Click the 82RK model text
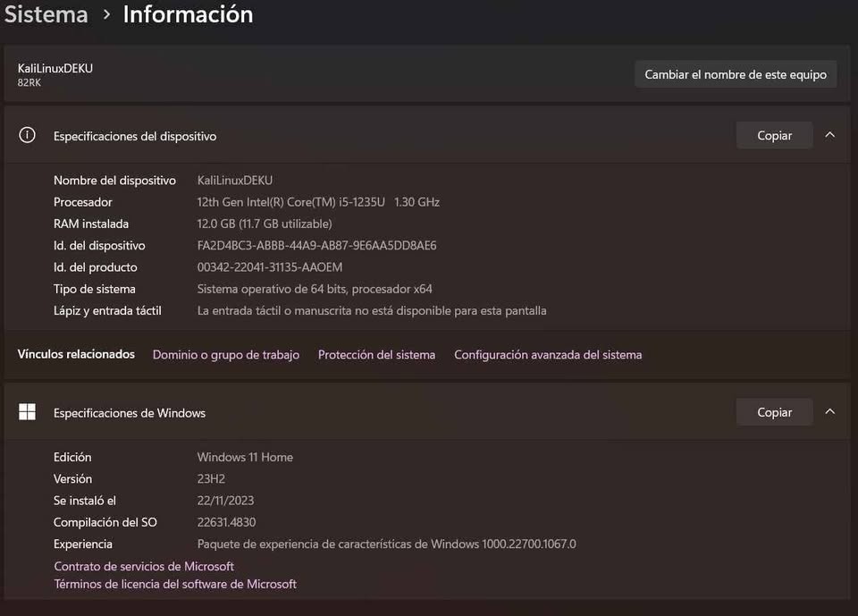 29,82
